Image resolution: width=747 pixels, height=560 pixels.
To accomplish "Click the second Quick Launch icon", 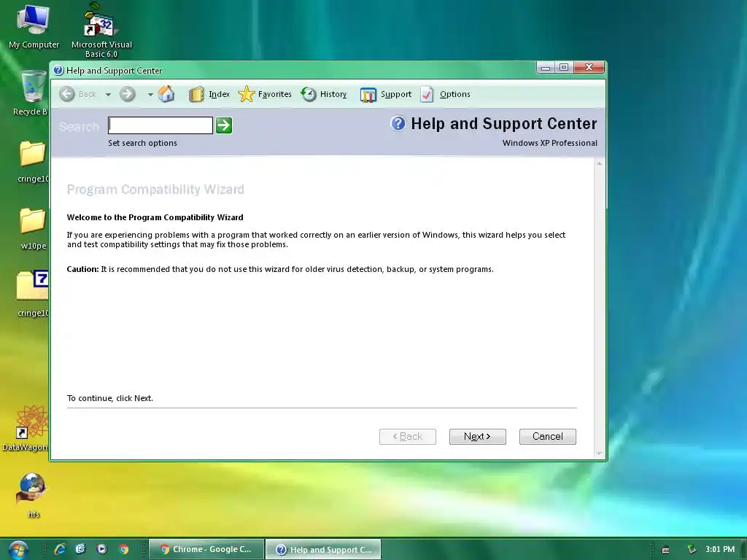I will (x=80, y=549).
